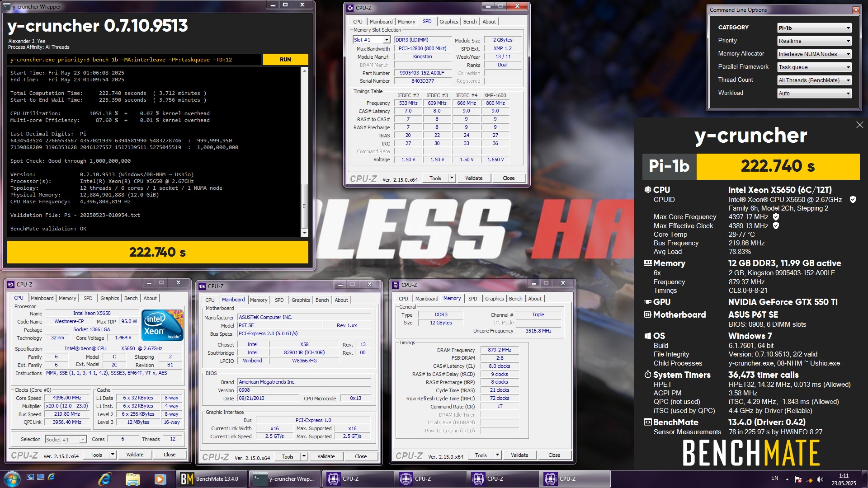Screen dimensions: 868x488
Task: Click Validate in SPD CPU-Z window
Action: coord(474,178)
